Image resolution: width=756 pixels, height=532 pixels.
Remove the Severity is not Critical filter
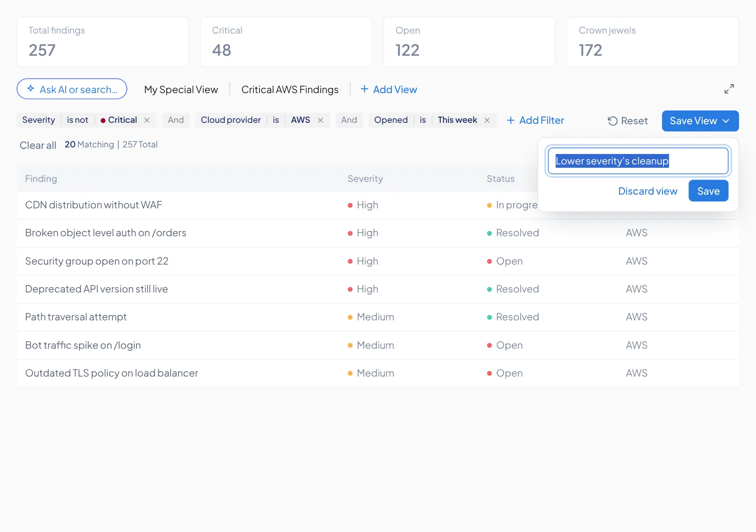(x=147, y=120)
